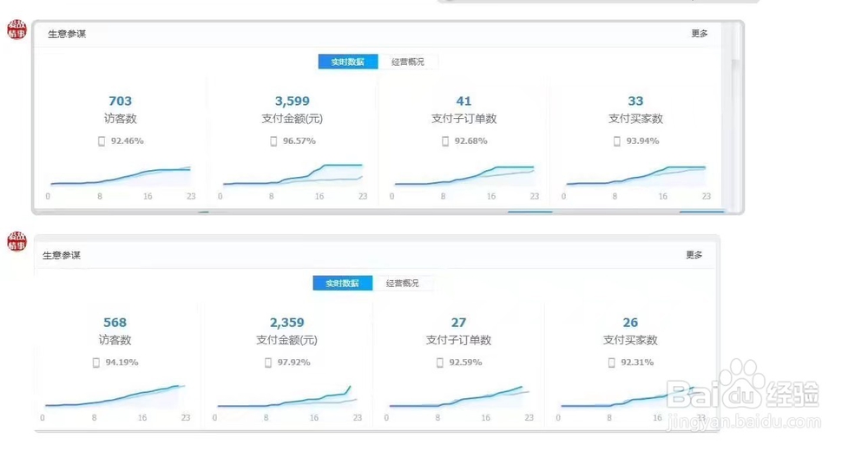Select 实时数据 tab in the upper panel
The height and width of the screenshot is (451, 868).
click(x=348, y=62)
